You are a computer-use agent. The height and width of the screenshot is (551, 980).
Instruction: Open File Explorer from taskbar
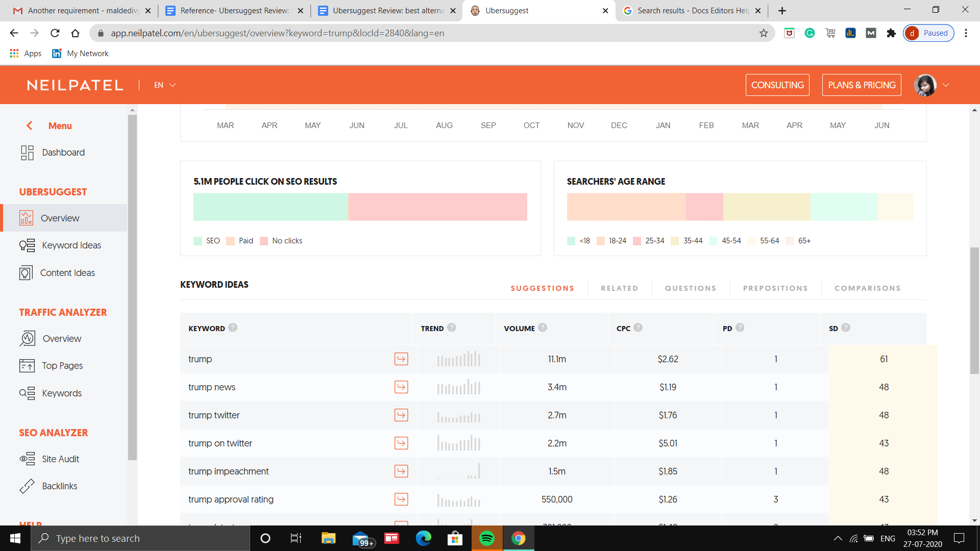[x=328, y=538]
